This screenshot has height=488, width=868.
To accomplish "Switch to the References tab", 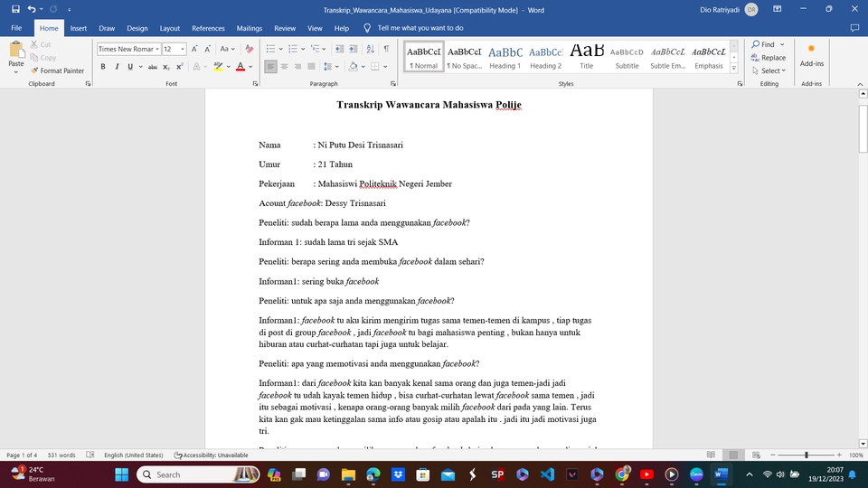I will (x=208, y=28).
